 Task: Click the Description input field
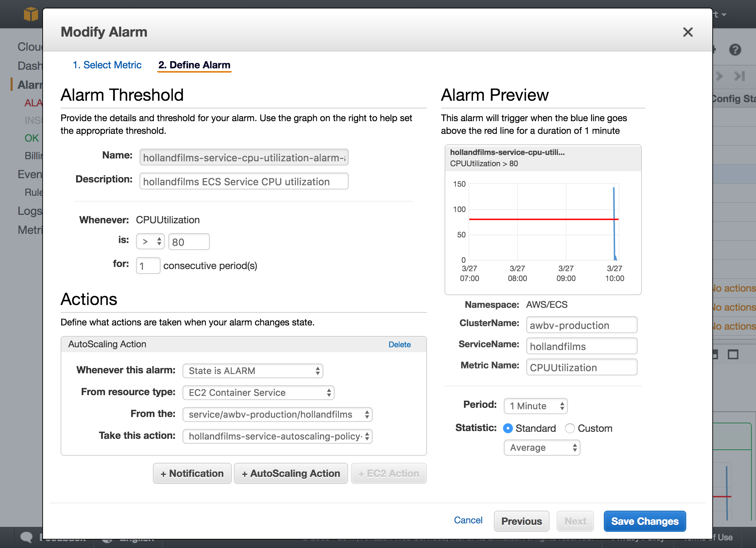click(244, 181)
